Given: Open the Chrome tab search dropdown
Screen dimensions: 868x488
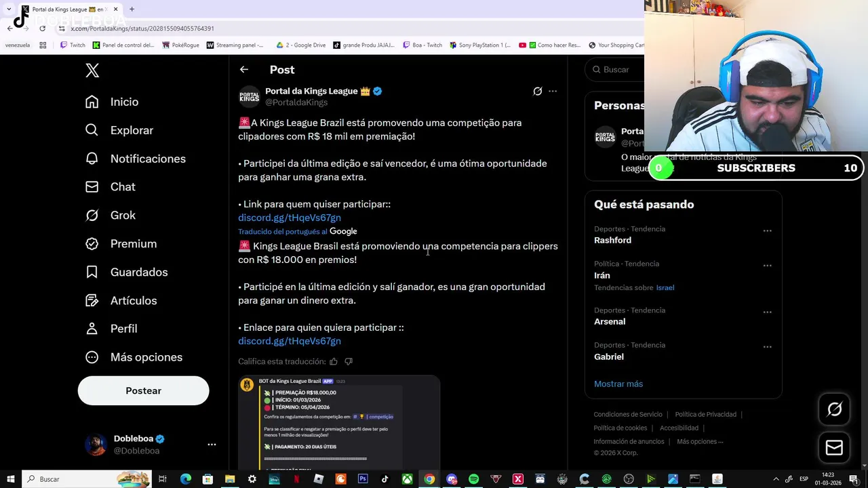Looking at the screenshot, I should point(9,9).
